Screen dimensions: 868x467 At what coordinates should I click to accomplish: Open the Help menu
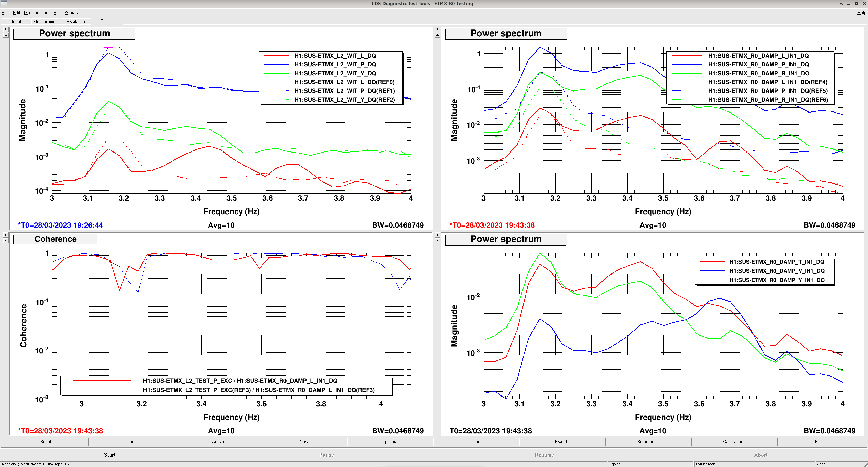click(861, 13)
